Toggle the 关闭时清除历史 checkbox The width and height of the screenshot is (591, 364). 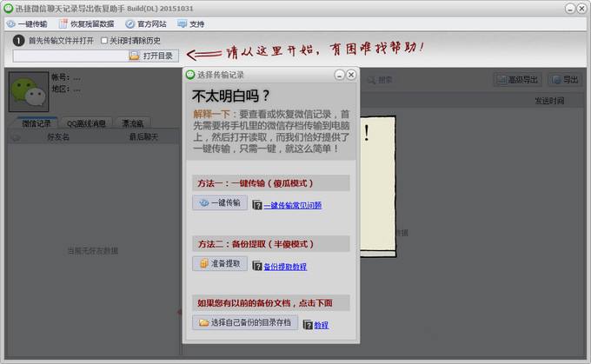[x=104, y=41]
